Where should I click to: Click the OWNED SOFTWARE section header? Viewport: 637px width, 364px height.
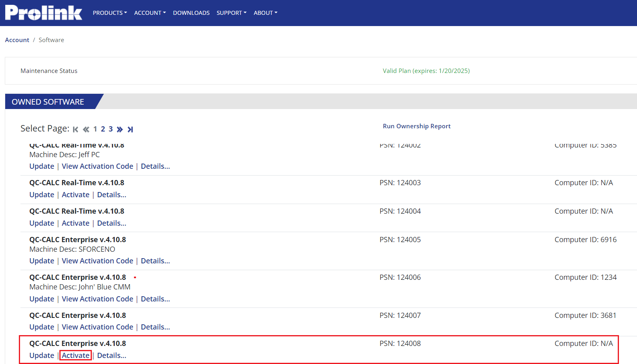[48, 102]
